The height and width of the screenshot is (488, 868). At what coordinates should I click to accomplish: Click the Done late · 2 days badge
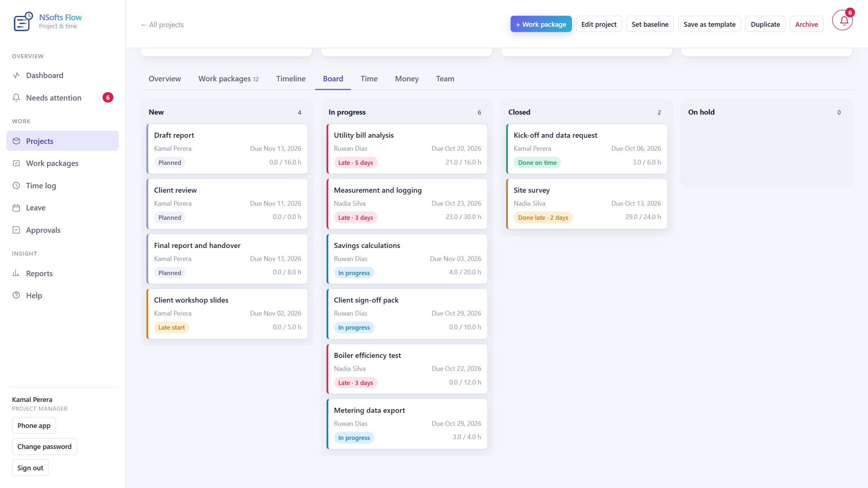pyautogui.click(x=543, y=218)
